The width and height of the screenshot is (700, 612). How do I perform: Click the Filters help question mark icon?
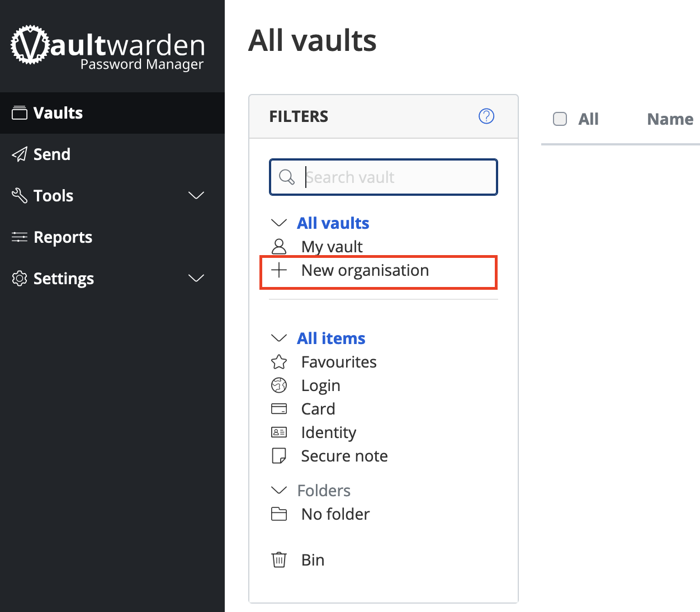tap(486, 116)
